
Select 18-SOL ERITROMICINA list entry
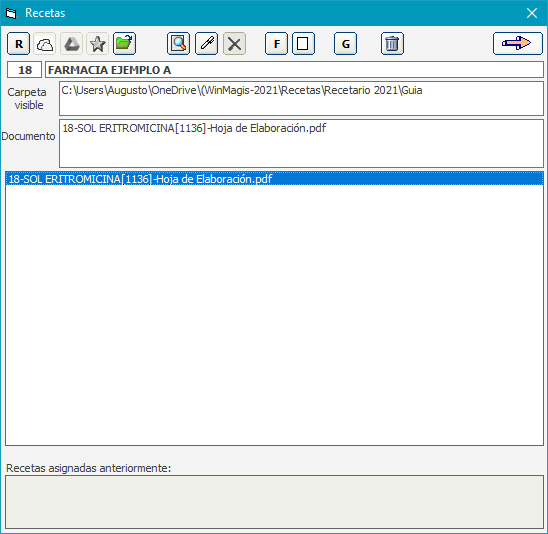pyautogui.click(x=274, y=179)
